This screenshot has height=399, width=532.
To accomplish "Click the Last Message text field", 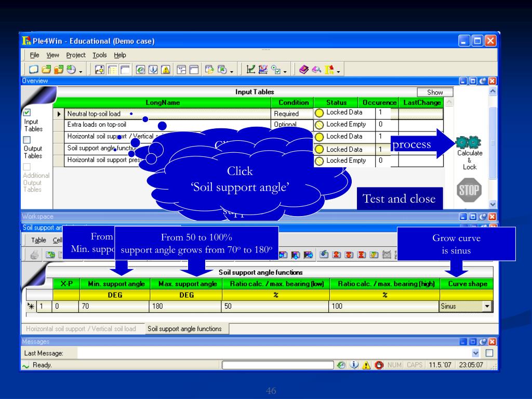I will 274,353.
